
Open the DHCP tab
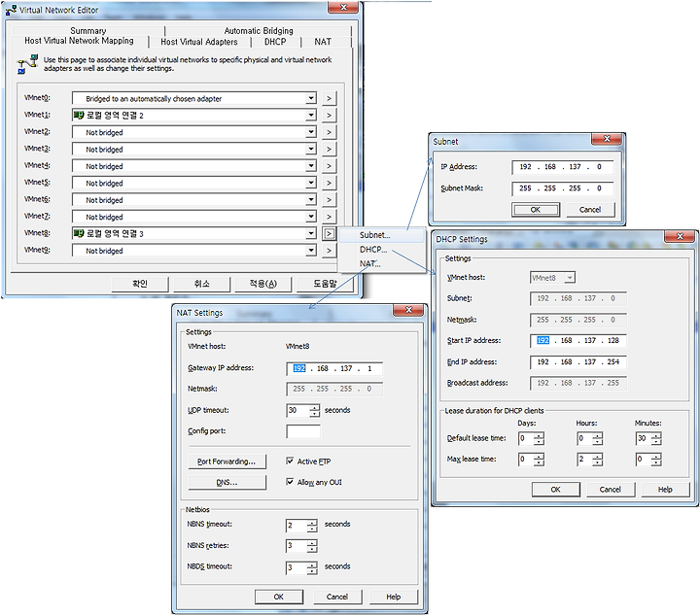click(x=275, y=42)
